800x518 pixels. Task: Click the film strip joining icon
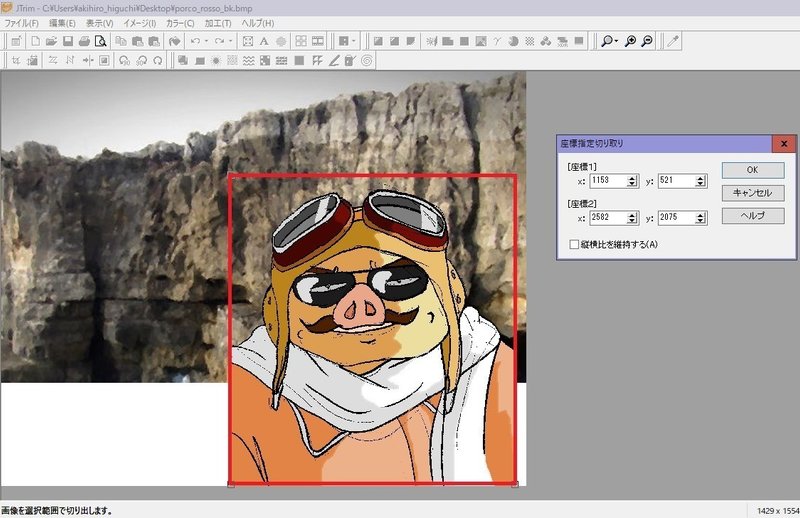coord(317,41)
